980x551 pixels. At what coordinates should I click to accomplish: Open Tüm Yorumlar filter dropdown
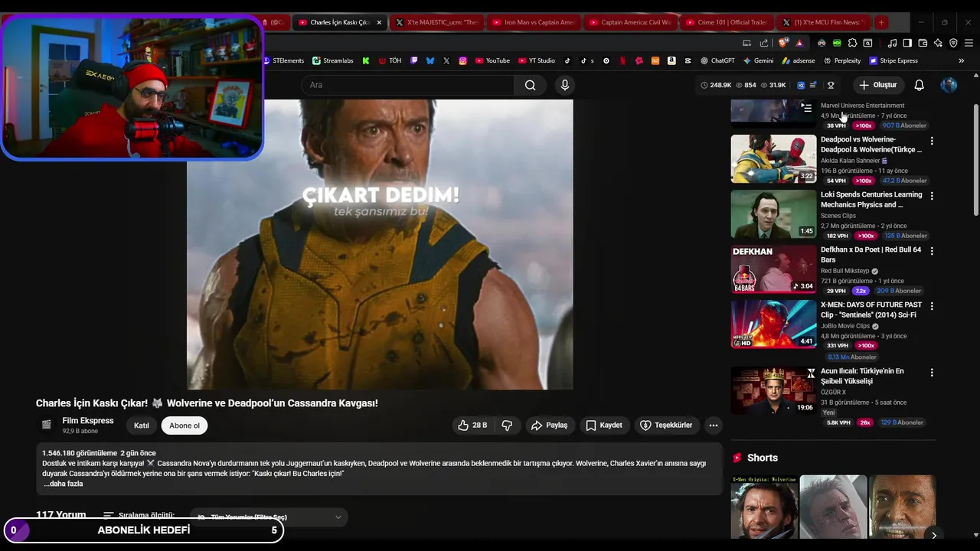(269, 517)
